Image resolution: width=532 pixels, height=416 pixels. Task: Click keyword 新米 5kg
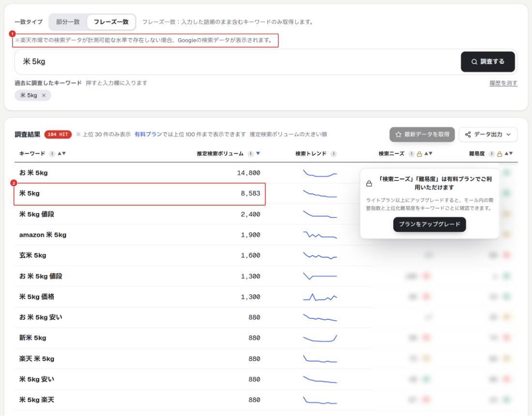32,338
